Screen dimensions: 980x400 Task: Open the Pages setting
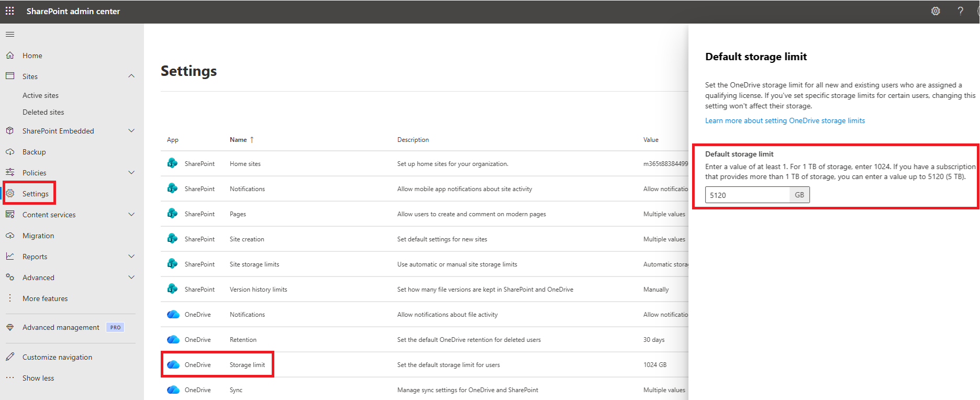tap(238, 214)
